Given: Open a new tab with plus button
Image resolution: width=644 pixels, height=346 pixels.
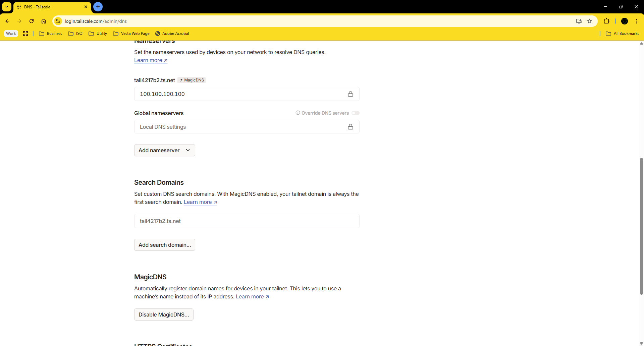Looking at the screenshot, I should (98, 7).
